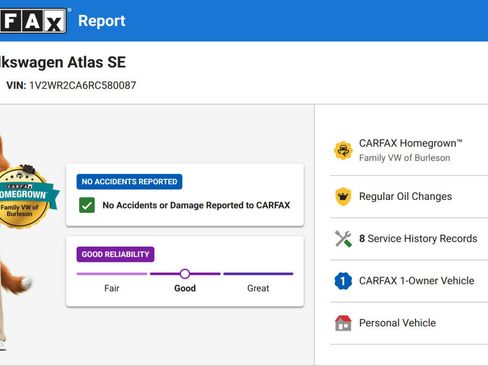The height and width of the screenshot is (366, 488).
Task: Click the gold Homegrown medallion badge
Action: coord(23,197)
